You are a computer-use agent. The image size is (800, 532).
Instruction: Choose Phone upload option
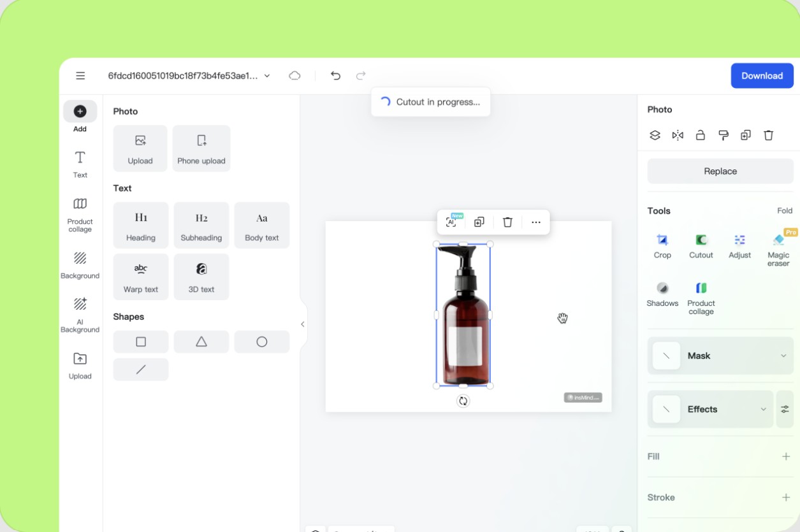click(201, 148)
